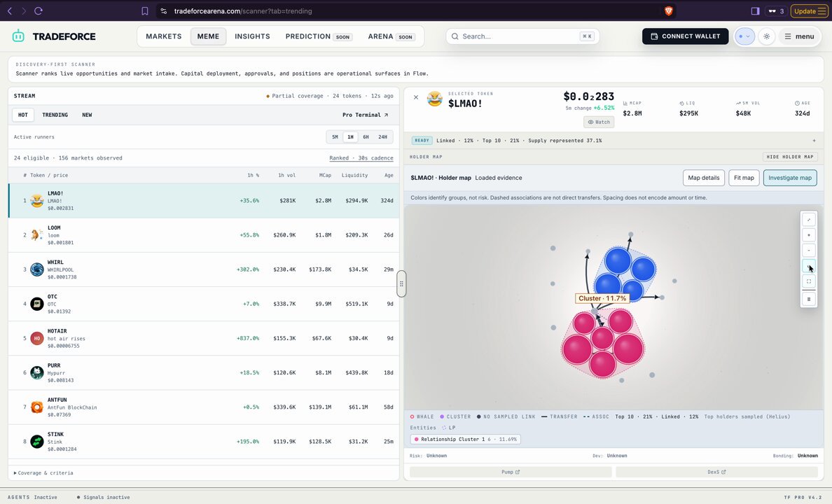832x504 pixels.
Task: Click the Relationship Cluster 1 pink chip
Action: 465,440
